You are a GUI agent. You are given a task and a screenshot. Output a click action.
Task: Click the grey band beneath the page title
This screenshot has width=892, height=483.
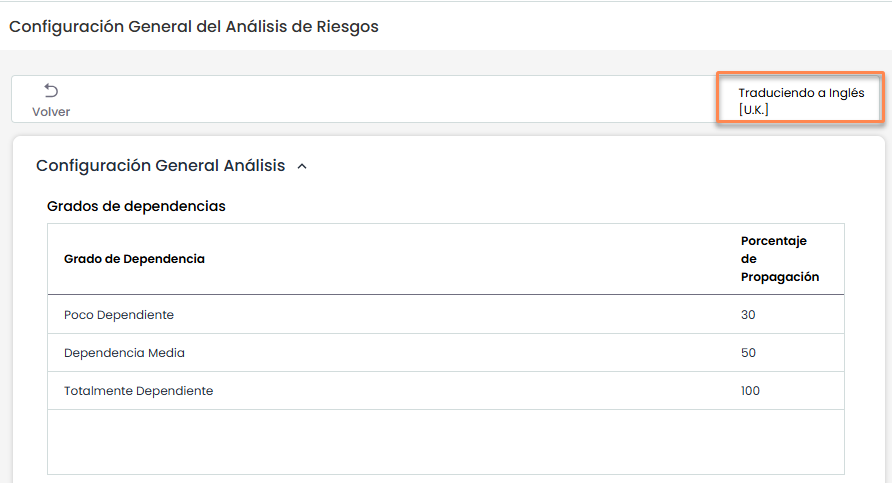(445, 62)
